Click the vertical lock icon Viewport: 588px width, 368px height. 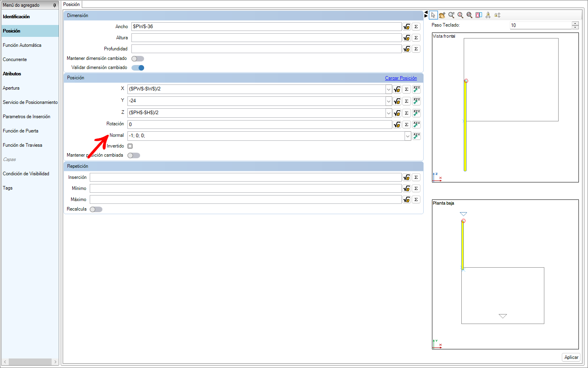coord(497,15)
